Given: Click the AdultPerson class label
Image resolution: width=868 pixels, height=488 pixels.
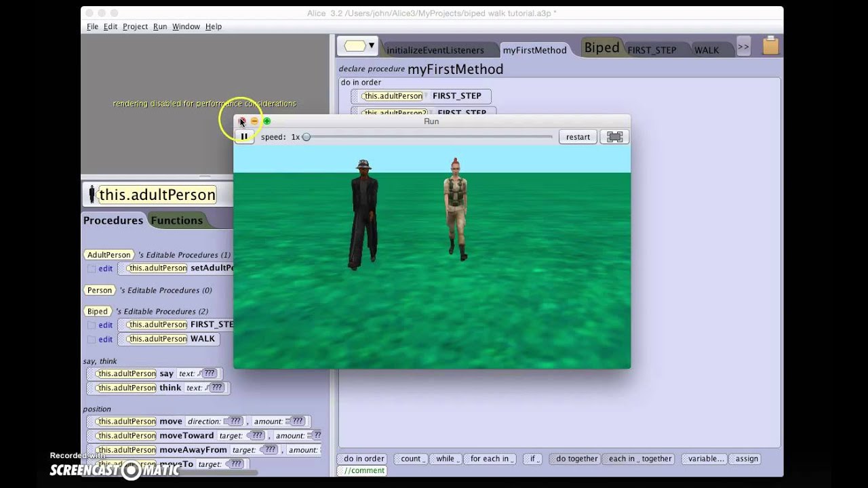Looking at the screenshot, I should [x=109, y=255].
